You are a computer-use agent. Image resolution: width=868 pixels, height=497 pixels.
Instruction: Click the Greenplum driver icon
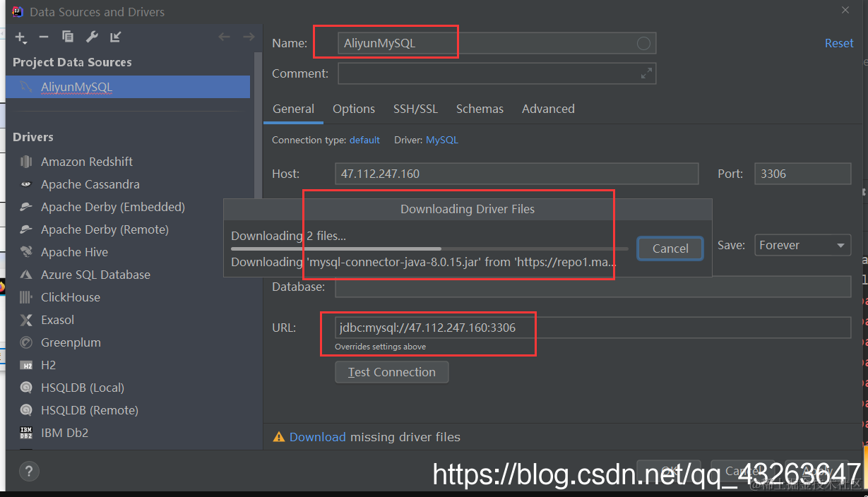tap(26, 342)
